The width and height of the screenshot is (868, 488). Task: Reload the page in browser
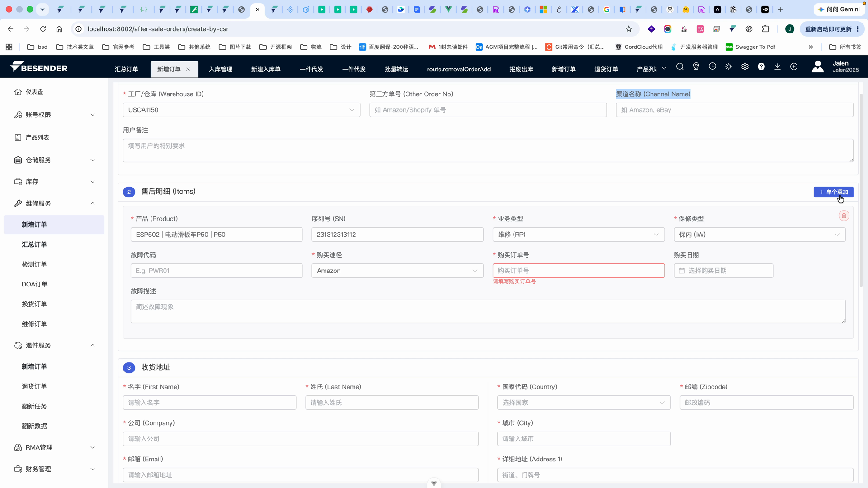[43, 29]
